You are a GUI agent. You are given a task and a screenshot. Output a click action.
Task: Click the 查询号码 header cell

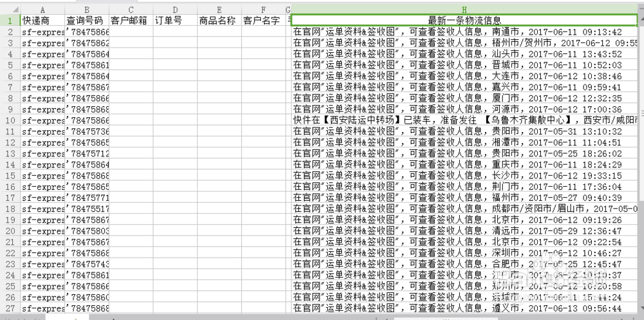pyautogui.click(x=87, y=20)
